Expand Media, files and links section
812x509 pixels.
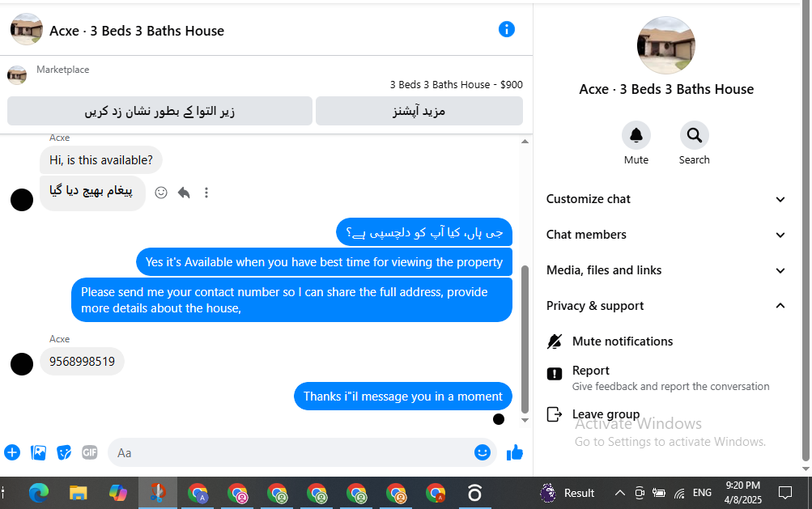(666, 271)
